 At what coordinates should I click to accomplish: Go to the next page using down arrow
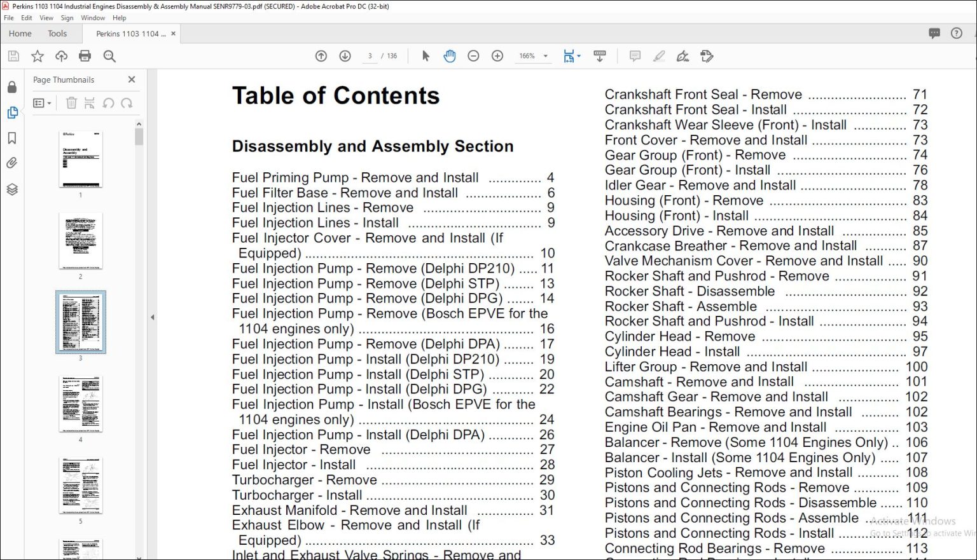(x=345, y=56)
